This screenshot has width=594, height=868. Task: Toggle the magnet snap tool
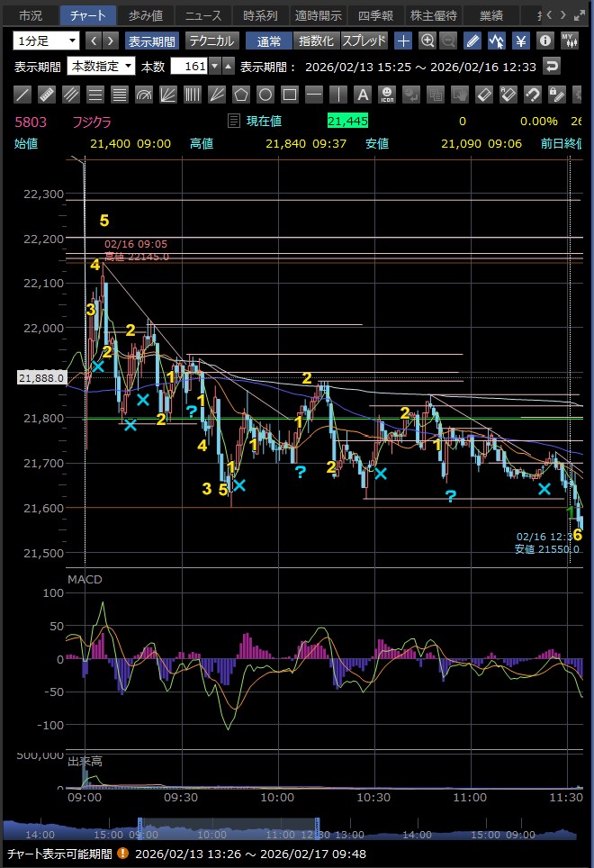click(533, 95)
